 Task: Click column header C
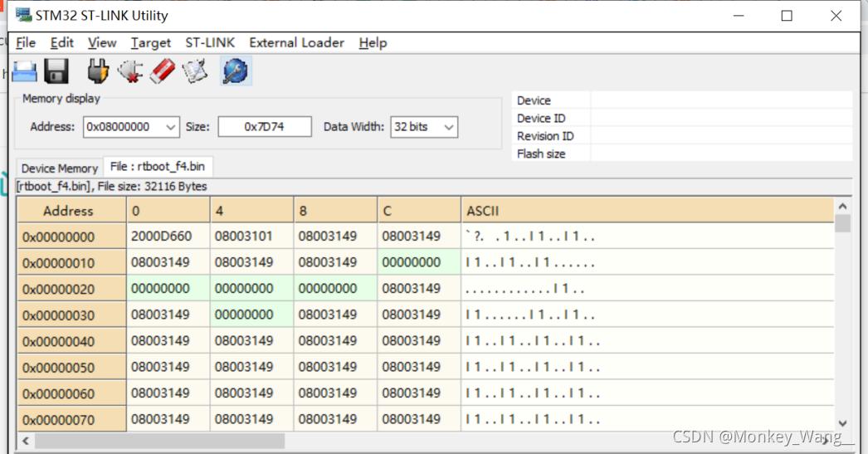[x=419, y=210]
